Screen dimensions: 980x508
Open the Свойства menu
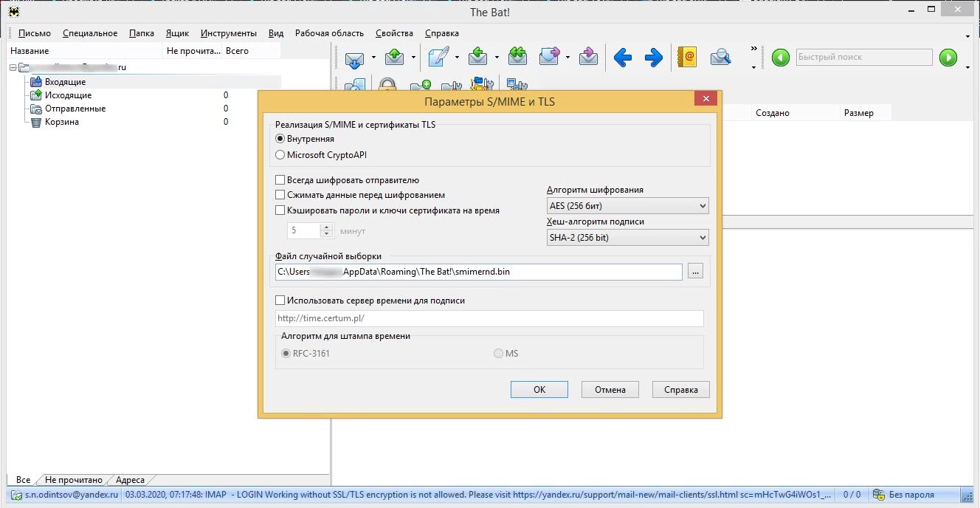[394, 33]
